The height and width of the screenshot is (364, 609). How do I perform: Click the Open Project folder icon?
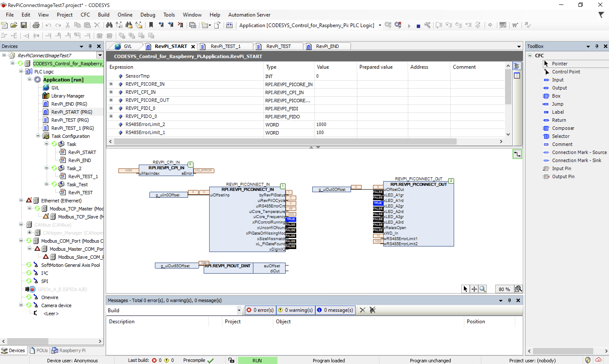point(14,25)
